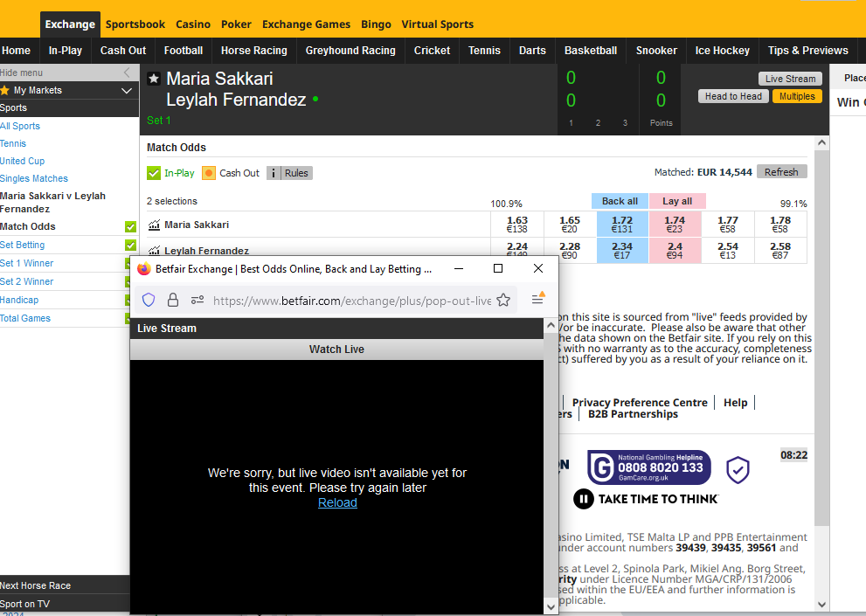Select the Exchange tab
Viewport: 866px width, 616px height.
click(70, 24)
